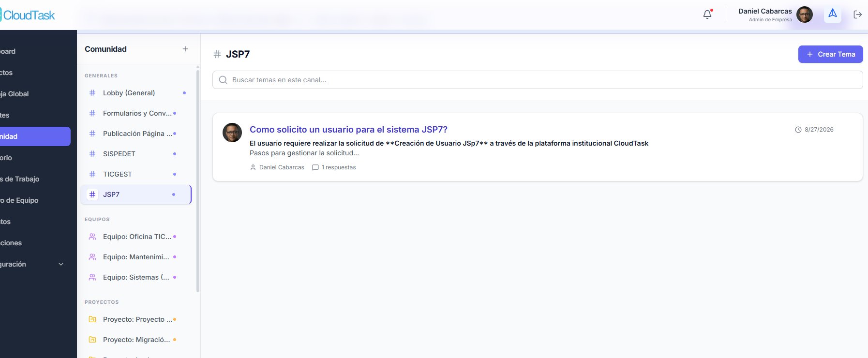This screenshot has height=358, width=868.
Task: Click the hash icon beside TICGEST
Action: (x=92, y=174)
